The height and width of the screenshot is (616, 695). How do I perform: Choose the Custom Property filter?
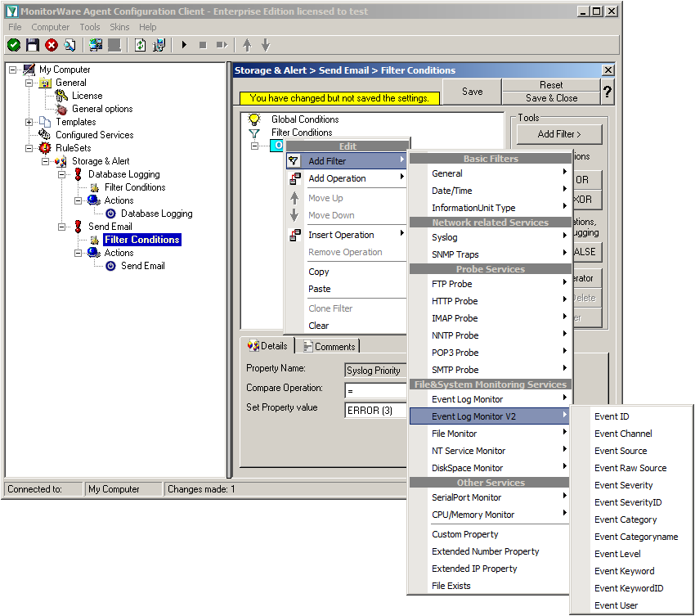(491, 534)
